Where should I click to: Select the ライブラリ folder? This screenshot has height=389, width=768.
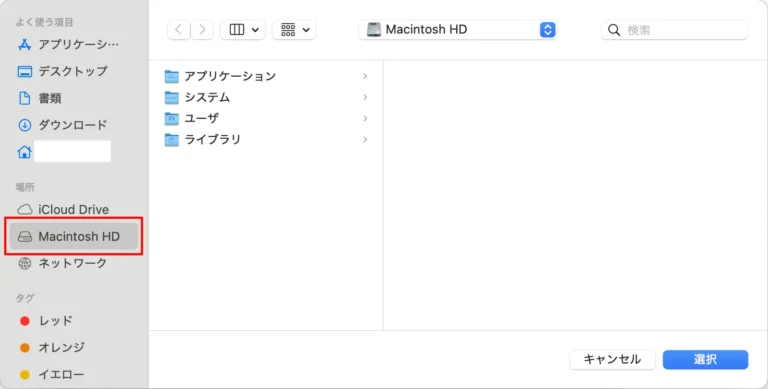click(267, 140)
